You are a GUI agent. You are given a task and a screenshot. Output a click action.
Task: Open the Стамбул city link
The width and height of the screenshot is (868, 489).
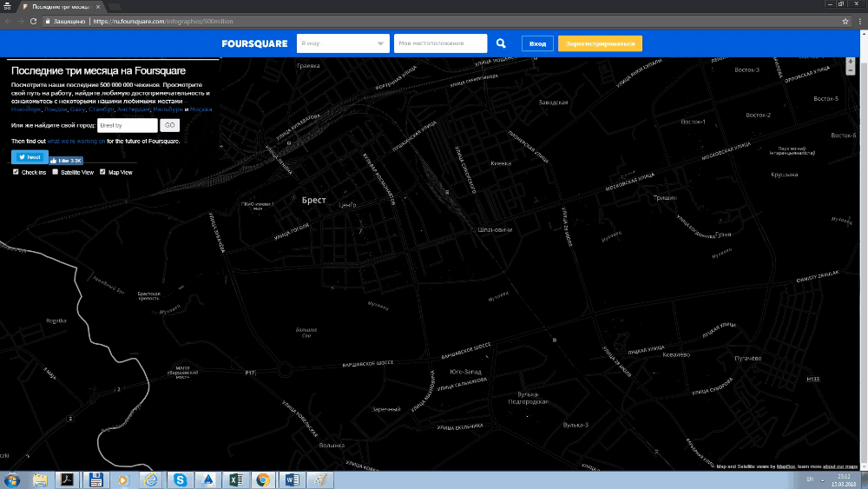point(101,109)
